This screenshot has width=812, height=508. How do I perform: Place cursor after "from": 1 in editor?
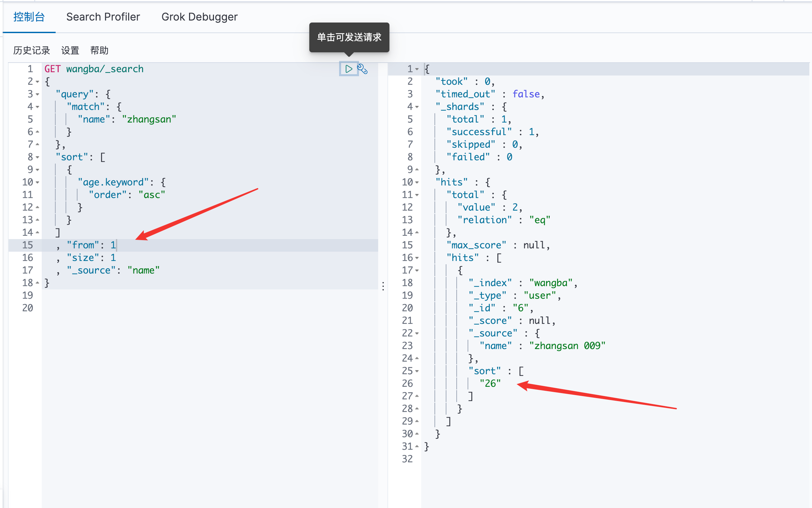116,245
